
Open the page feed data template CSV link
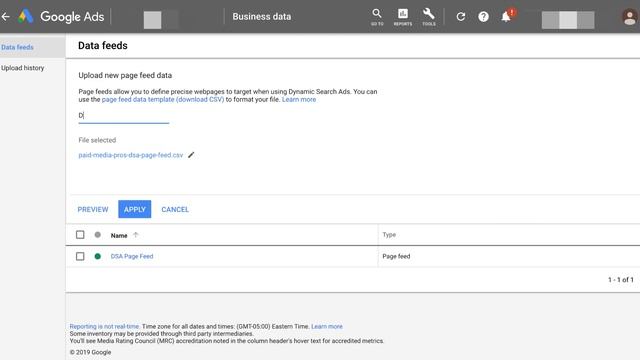pyautogui.click(x=162, y=99)
